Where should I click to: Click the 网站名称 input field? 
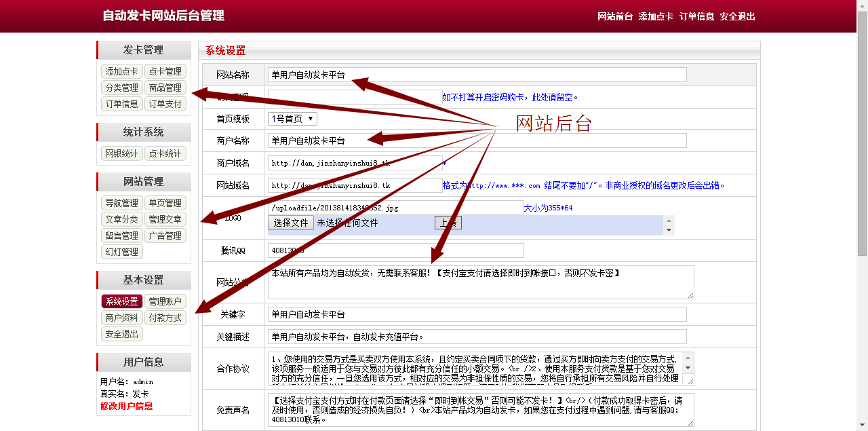(477, 75)
